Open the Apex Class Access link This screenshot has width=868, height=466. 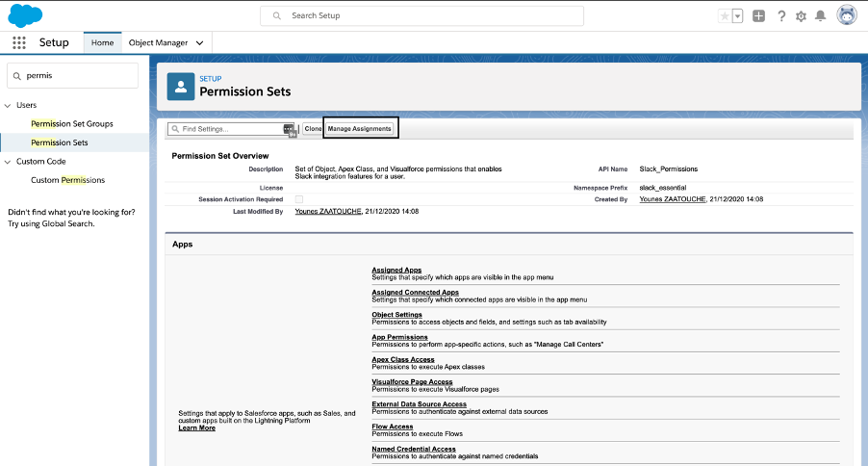(403, 359)
